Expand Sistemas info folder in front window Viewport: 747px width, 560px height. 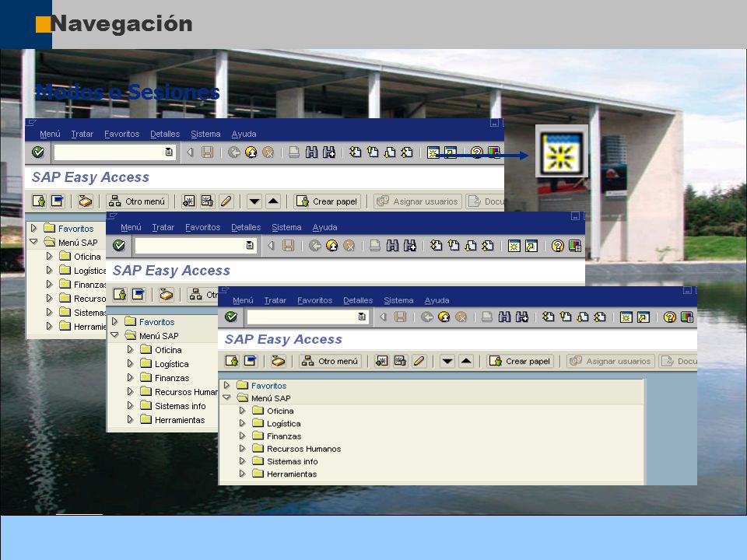coord(243,461)
